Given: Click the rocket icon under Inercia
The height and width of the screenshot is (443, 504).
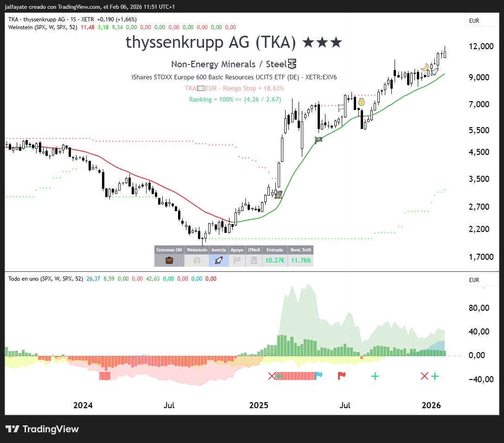Looking at the screenshot, I should [x=218, y=260].
